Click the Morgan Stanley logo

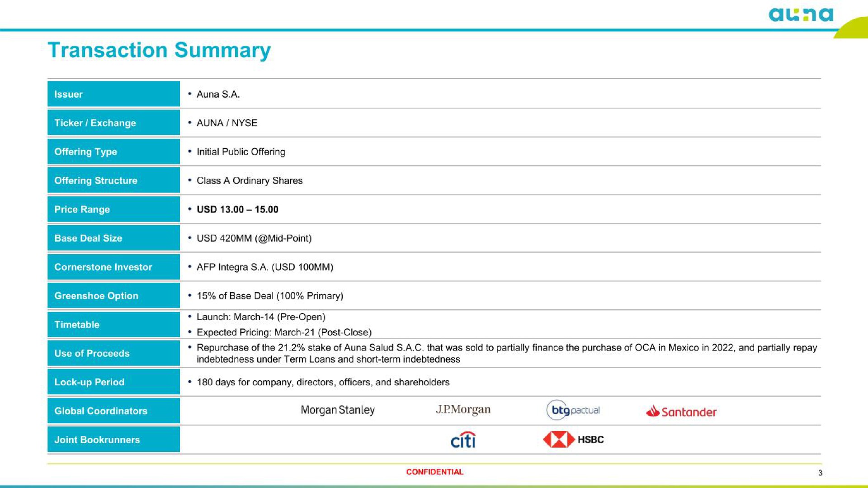338,410
